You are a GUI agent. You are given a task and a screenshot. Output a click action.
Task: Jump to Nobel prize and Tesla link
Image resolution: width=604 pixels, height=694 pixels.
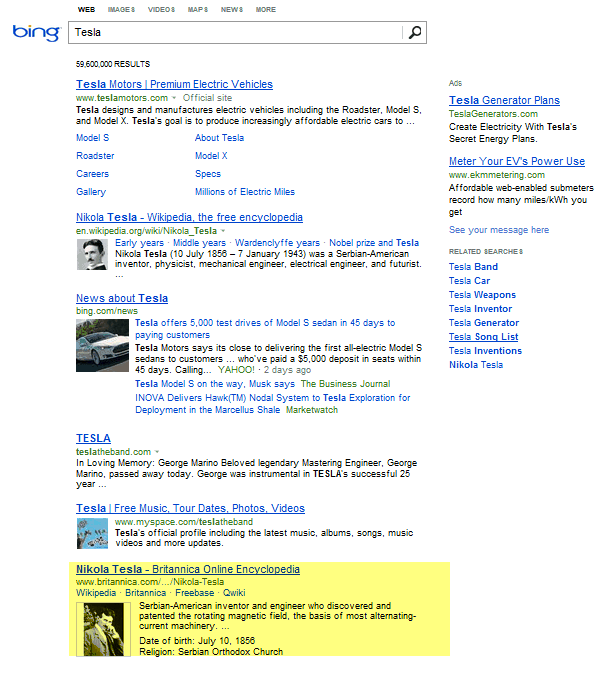point(374,243)
